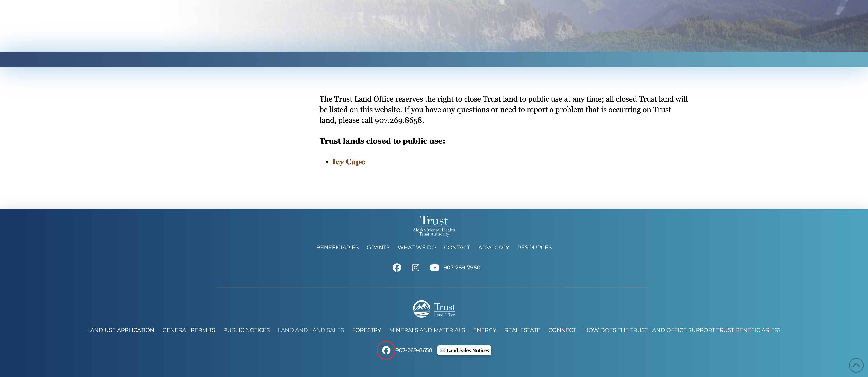The width and height of the screenshot is (868, 377).
Task: Open the Beneficiaries footer menu item
Action: 337,247
